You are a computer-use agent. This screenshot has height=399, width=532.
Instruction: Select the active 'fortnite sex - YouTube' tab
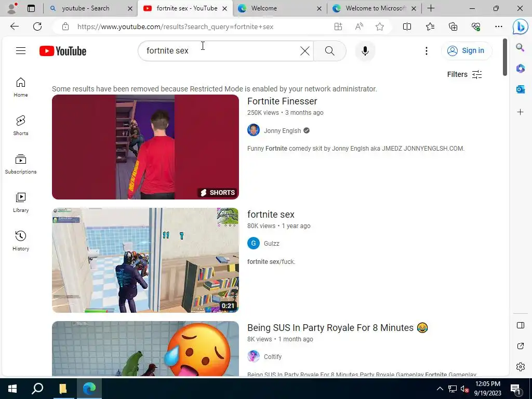click(187, 8)
